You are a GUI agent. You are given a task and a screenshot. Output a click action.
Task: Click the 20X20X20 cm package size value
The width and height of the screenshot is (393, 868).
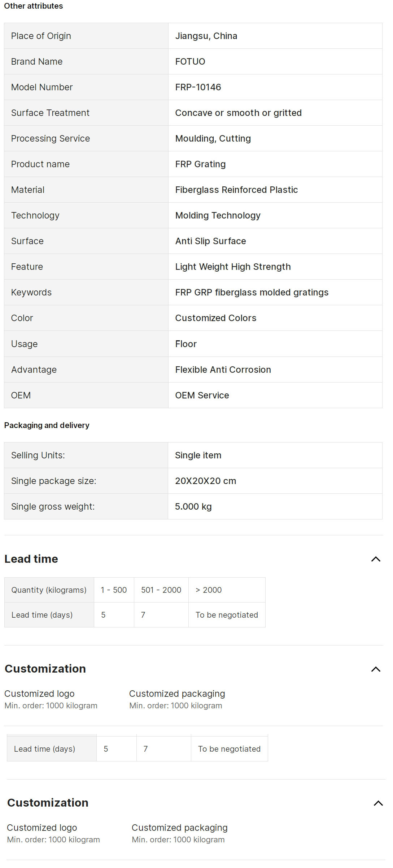point(205,481)
